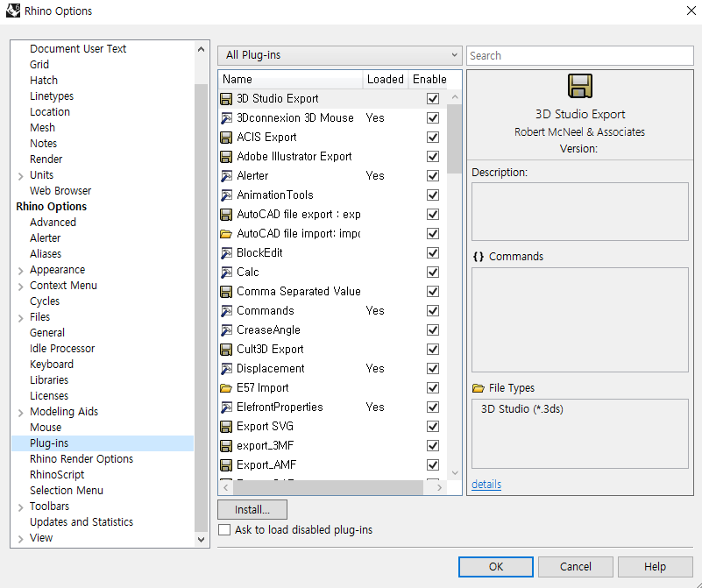This screenshot has height=588, width=702.
Task: Expand the Appearance tree node
Action: tap(20, 271)
